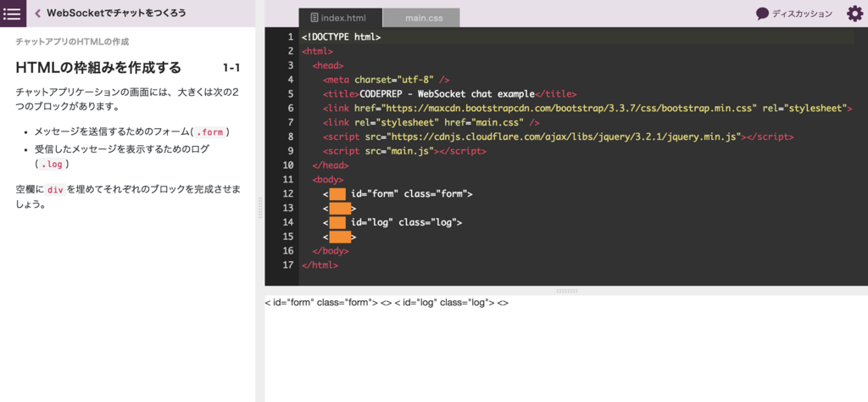Click the jquery.min.js script src line
The width and height of the screenshot is (868, 402).
(x=558, y=137)
